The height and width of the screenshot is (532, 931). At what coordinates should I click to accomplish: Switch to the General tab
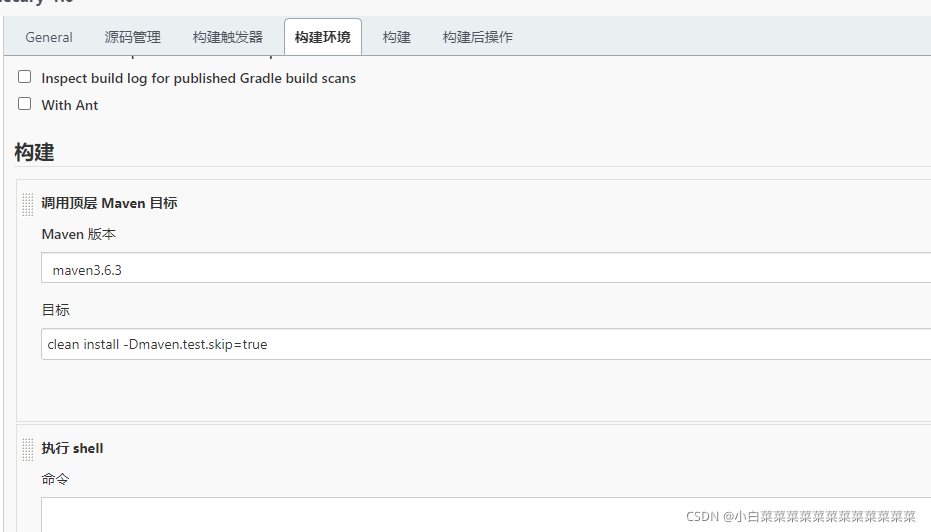(49, 37)
